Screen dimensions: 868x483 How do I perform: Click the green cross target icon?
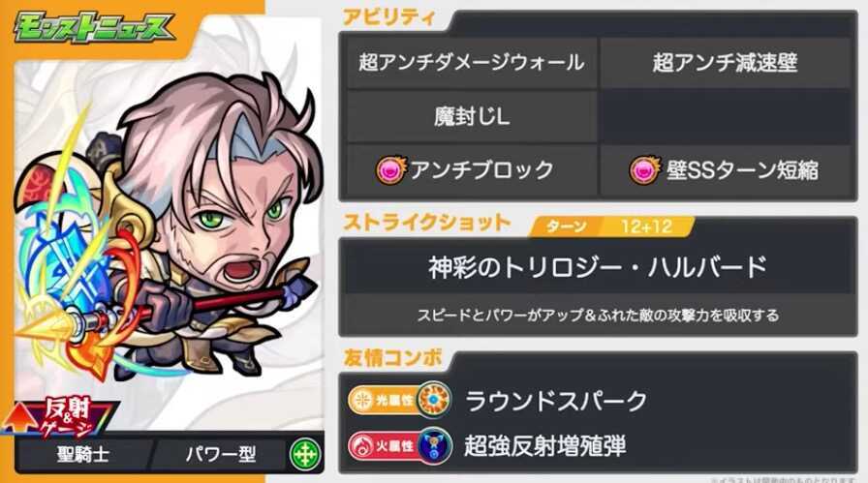305,455
